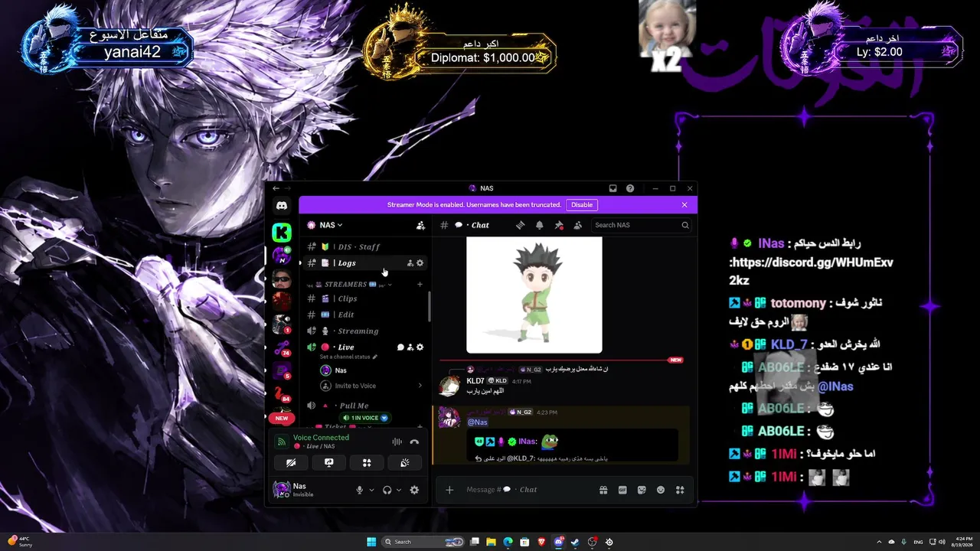Open the green K server icon
The width and height of the screenshot is (980, 551).
tap(282, 232)
